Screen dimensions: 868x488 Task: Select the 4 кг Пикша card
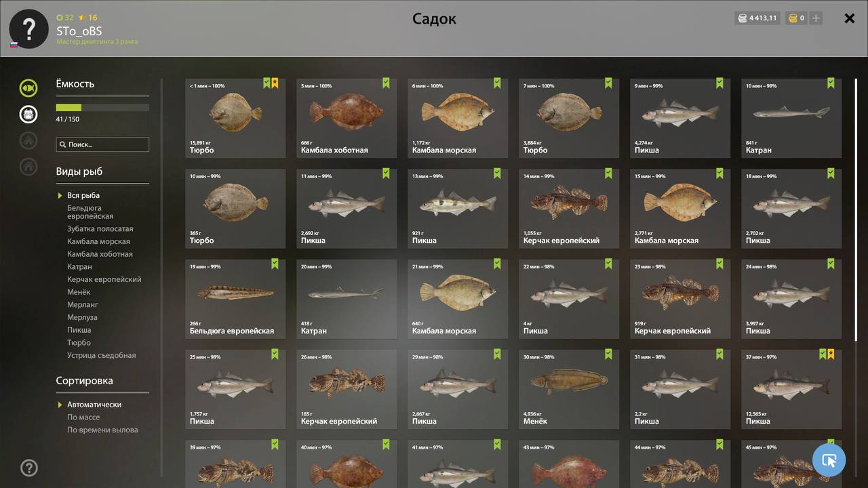(569, 299)
